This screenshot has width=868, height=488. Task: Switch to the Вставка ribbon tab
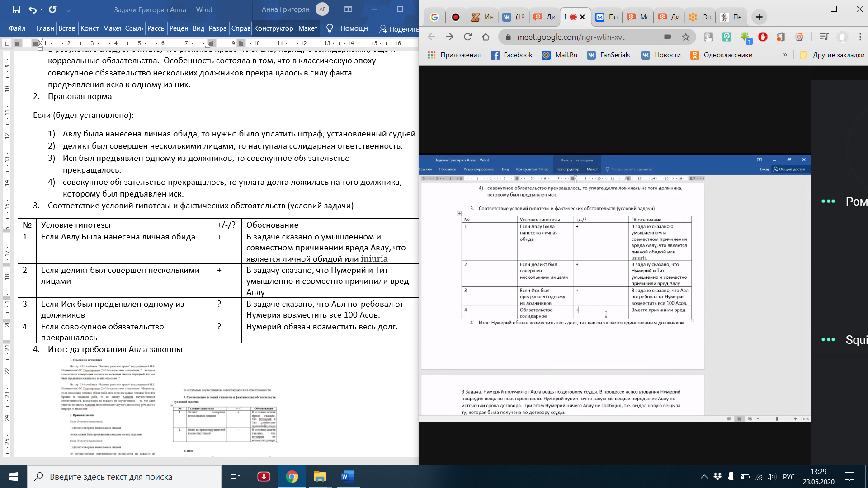(x=67, y=28)
